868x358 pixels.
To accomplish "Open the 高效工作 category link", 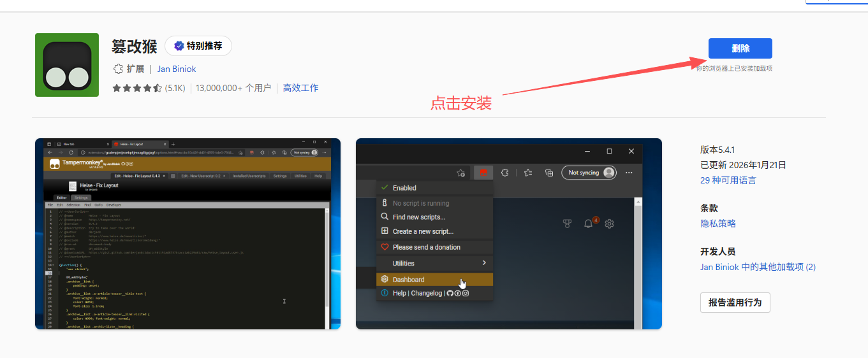I will [300, 88].
